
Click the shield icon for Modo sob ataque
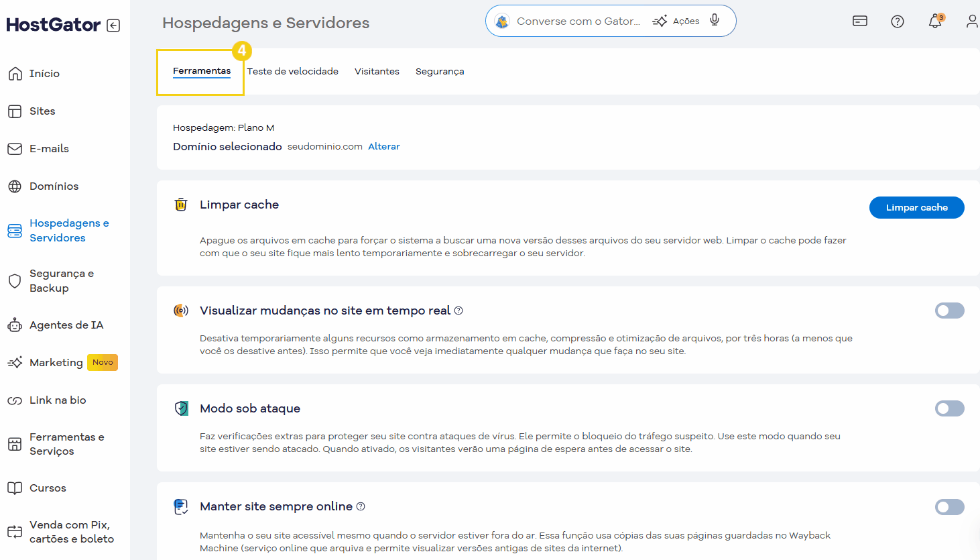(180, 408)
